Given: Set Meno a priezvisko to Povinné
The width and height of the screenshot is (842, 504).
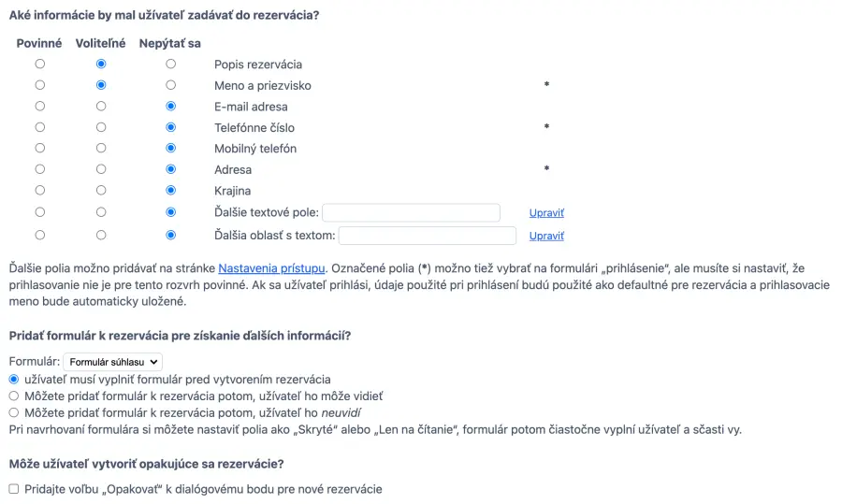Looking at the screenshot, I should (39, 85).
